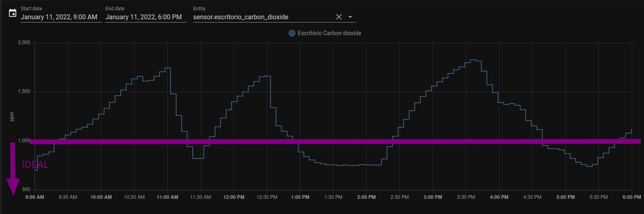Image resolution: width=644 pixels, height=214 pixels.
Task: Click the ppm y-axis unit label
Action: point(13,116)
